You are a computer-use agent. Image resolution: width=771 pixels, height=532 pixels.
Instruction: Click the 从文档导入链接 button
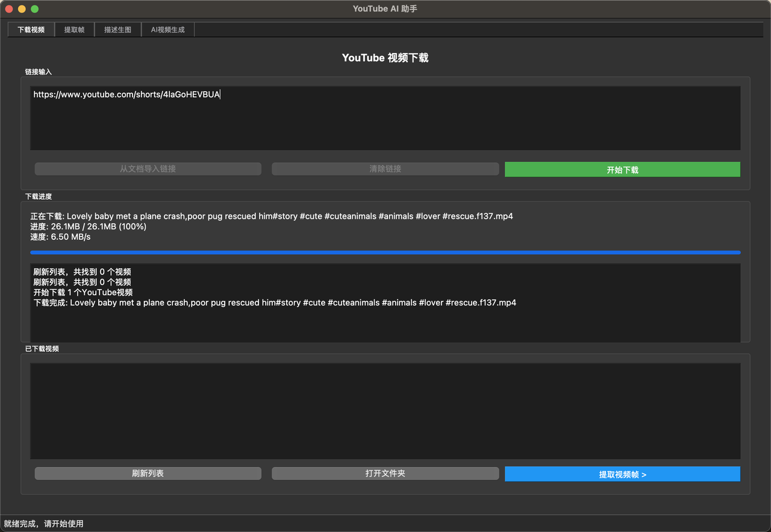(148, 169)
